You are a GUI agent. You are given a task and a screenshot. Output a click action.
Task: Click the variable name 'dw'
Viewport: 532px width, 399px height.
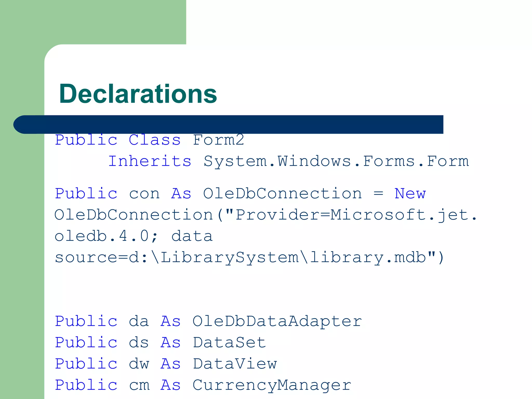[x=139, y=364]
